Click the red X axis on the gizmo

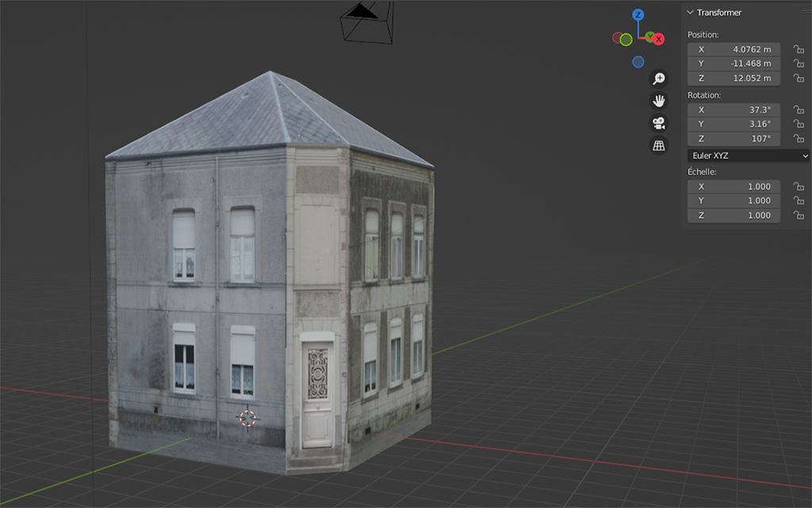point(658,39)
